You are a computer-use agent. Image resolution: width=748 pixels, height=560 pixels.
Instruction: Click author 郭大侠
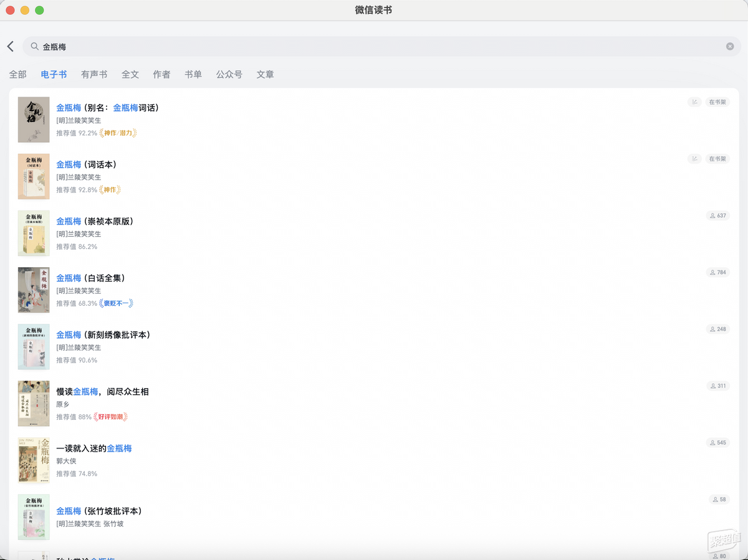[x=66, y=461]
